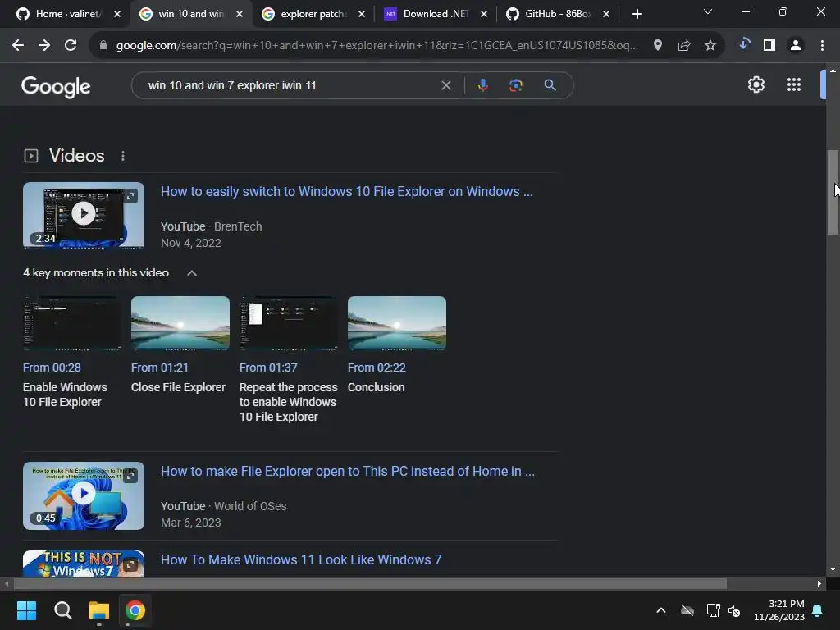
Task: Bookmark this page with the star icon
Action: point(710,46)
